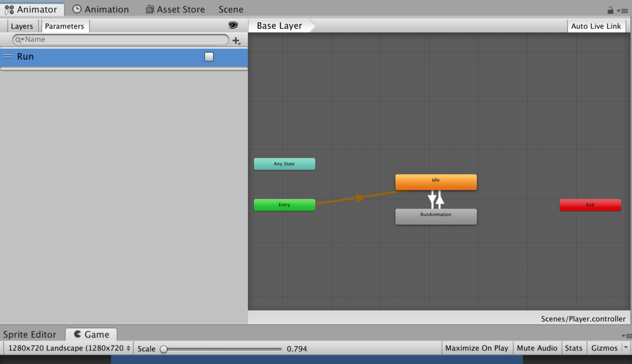
Task: Select the Run parameter row
Action: 124,57
